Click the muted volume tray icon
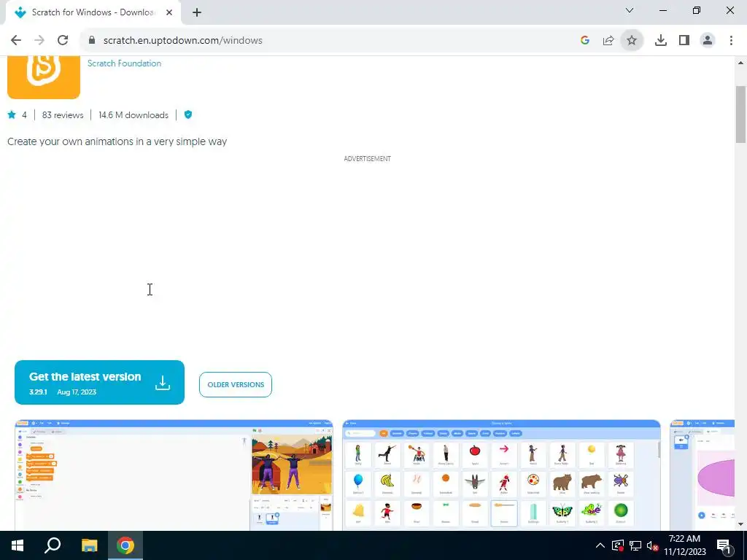747x560 pixels. tap(653, 545)
